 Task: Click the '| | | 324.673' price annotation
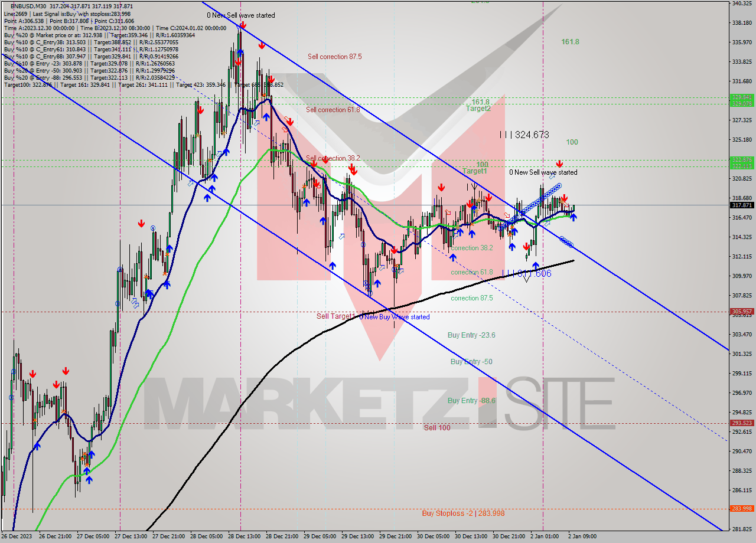tap(524, 135)
